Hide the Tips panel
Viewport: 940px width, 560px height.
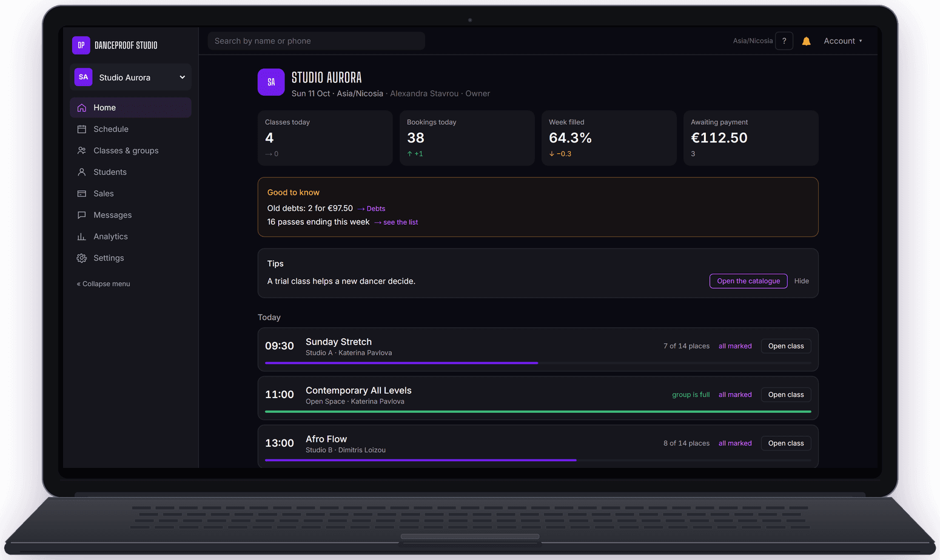click(x=802, y=281)
